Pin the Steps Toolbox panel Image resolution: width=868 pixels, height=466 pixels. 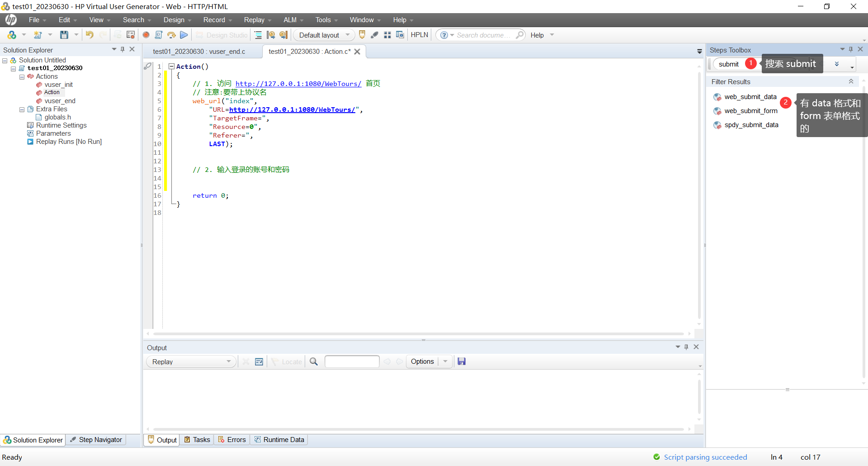851,49
